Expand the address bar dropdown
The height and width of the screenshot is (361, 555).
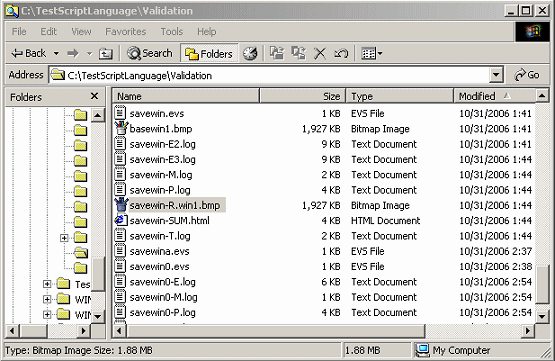[x=496, y=75]
